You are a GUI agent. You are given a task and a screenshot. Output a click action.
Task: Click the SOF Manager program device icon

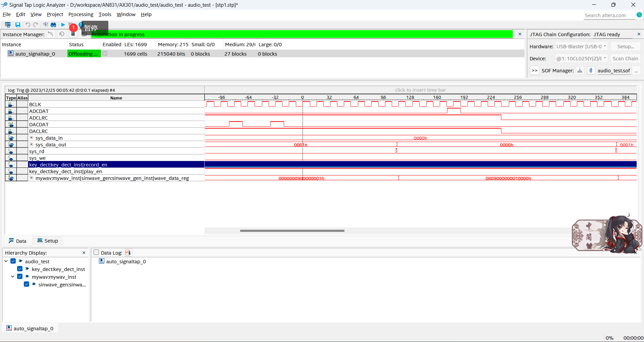point(580,70)
